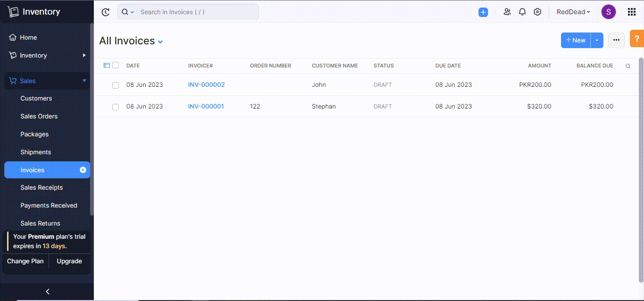
Task: Select the checkbox for invoice INV-000001
Action: pyautogui.click(x=116, y=107)
